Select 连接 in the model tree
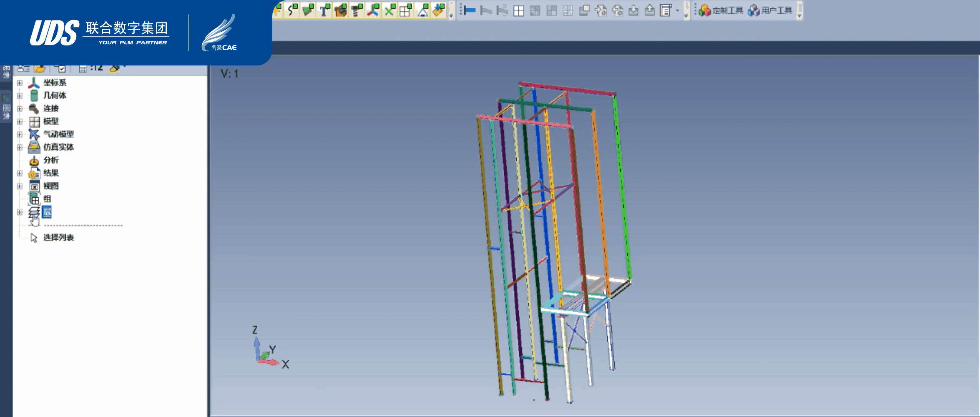The image size is (980, 417). (51, 109)
